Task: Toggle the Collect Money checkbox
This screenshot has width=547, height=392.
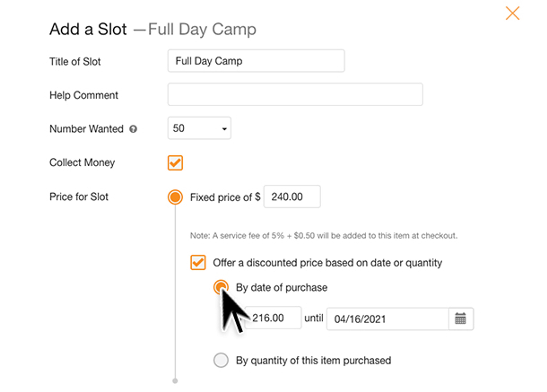Action: 175,163
